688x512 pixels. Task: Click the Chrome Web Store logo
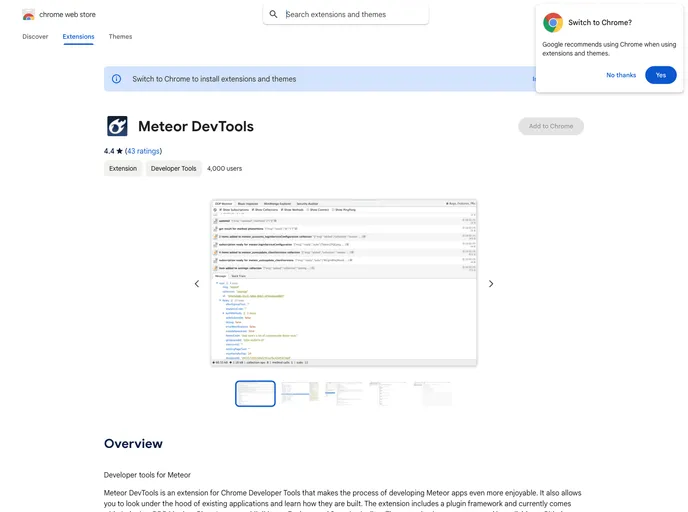29,14
